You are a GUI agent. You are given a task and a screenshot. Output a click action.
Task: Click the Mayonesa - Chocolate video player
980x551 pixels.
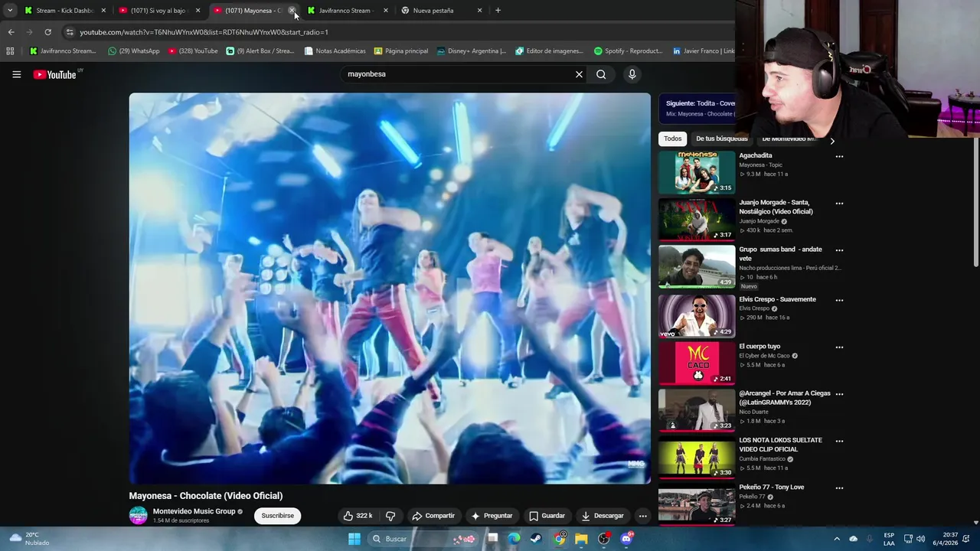(x=390, y=289)
